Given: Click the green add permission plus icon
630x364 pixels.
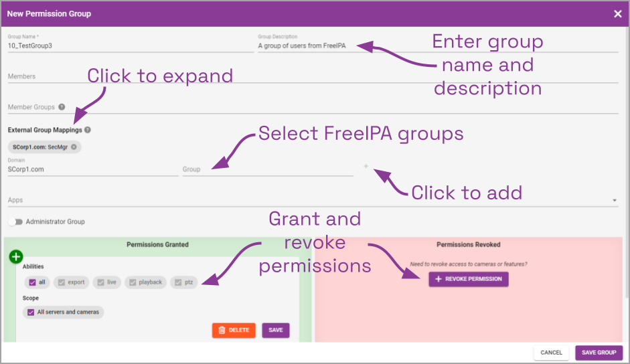Looking at the screenshot, I should [x=16, y=256].
